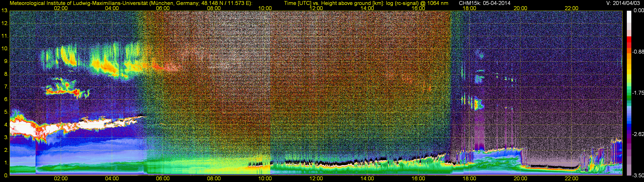The image size is (644, 182).
Task: Pick the 16:00 label on the bottom time axis
Action: pyautogui.click(x=418, y=179)
